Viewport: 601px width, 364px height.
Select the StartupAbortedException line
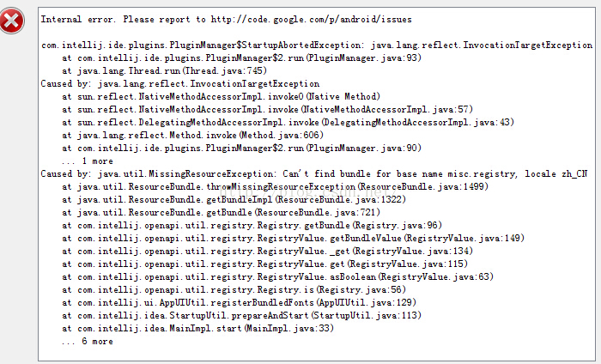point(317,45)
